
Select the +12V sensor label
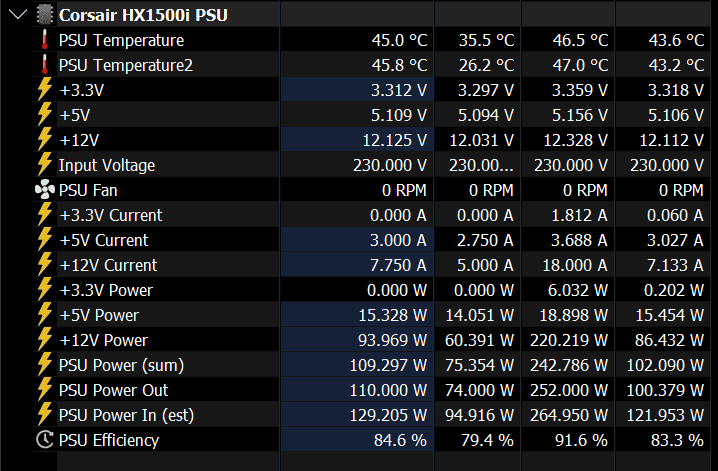[x=79, y=140]
